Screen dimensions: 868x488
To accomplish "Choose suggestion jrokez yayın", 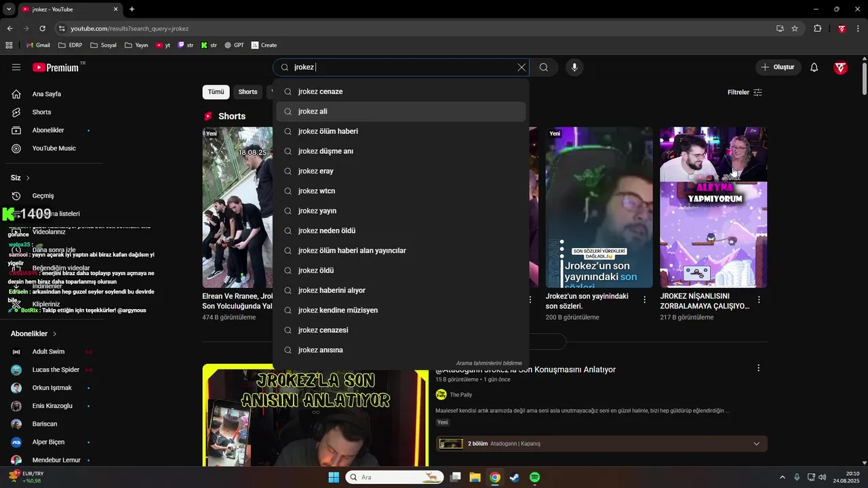I will point(401,211).
